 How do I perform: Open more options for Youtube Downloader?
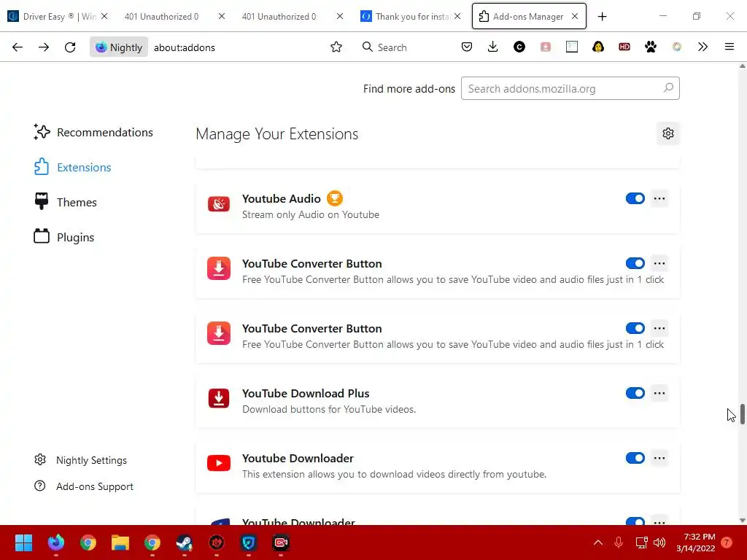click(x=659, y=458)
